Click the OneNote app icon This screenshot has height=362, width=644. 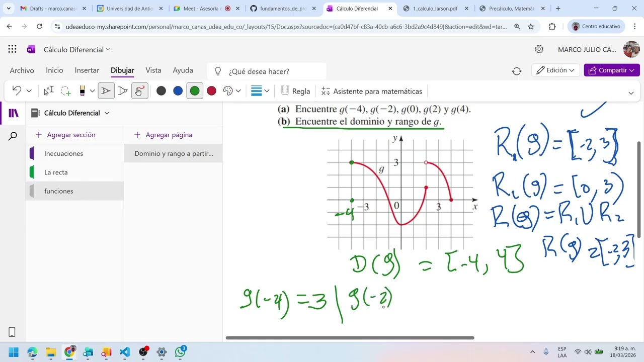(31, 49)
